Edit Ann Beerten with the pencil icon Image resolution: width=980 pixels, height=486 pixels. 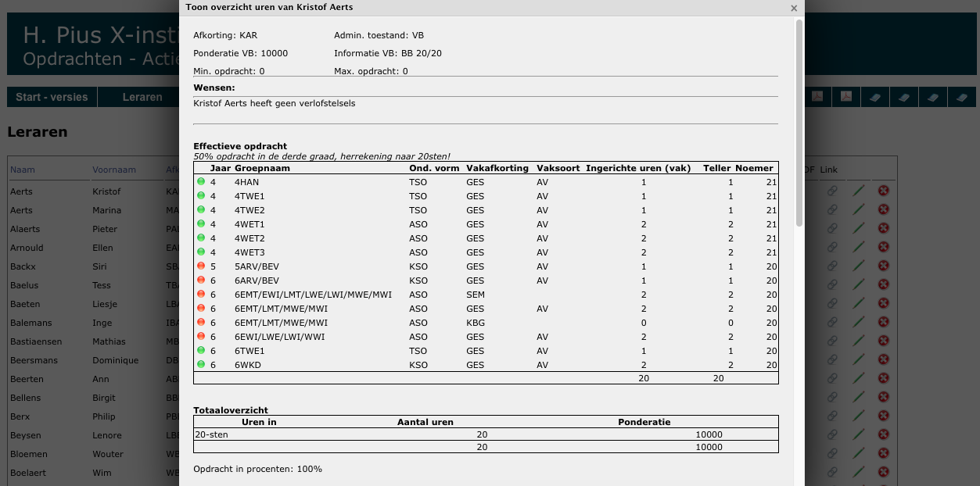coord(859,378)
